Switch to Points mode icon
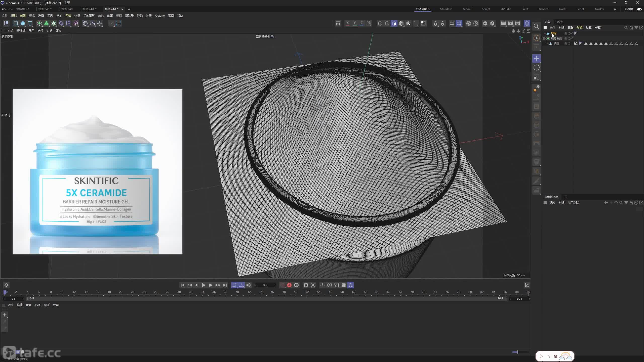 [380, 23]
